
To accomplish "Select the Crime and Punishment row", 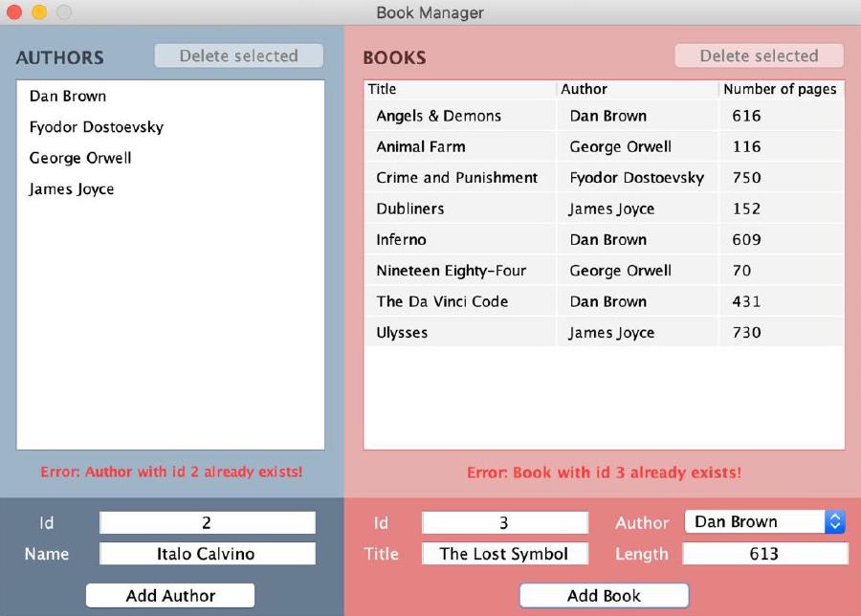I will [x=456, y=178].
